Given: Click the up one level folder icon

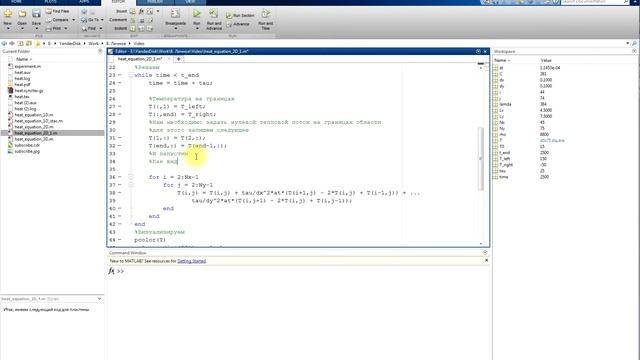Looking at the screenshot, I should (20, 43).
